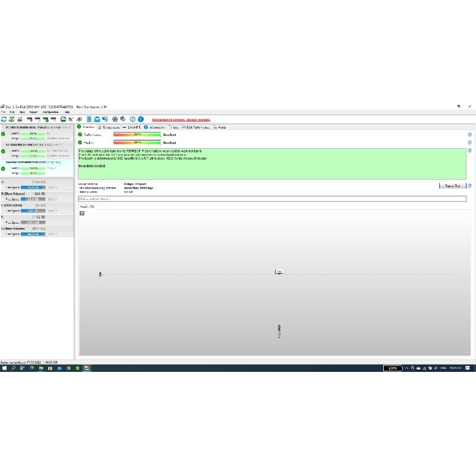Click help icon next to Repeat Test
The width and height of the screenshot is (476, 476).
point(469,186)
